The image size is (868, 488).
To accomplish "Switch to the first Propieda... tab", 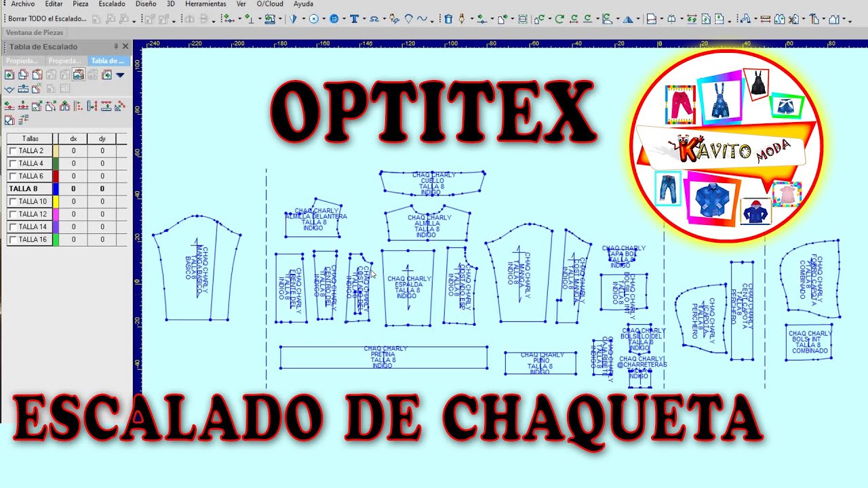I will [23, 61].
